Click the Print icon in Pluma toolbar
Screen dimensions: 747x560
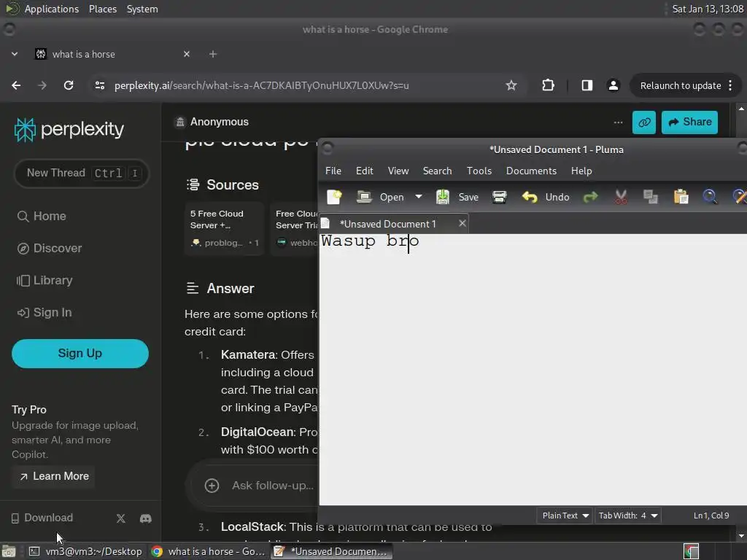499,197
